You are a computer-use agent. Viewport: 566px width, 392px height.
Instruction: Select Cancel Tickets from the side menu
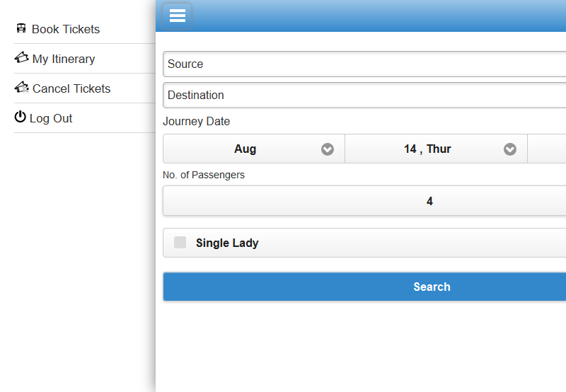(71, 88)
